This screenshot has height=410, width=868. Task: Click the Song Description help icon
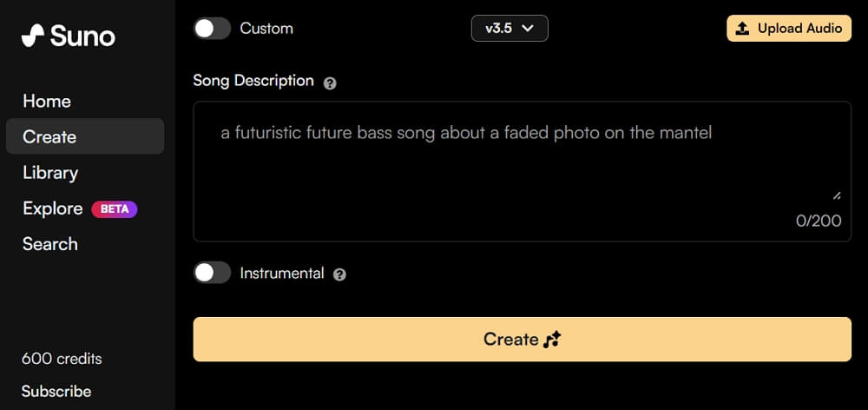click(330, 83)
